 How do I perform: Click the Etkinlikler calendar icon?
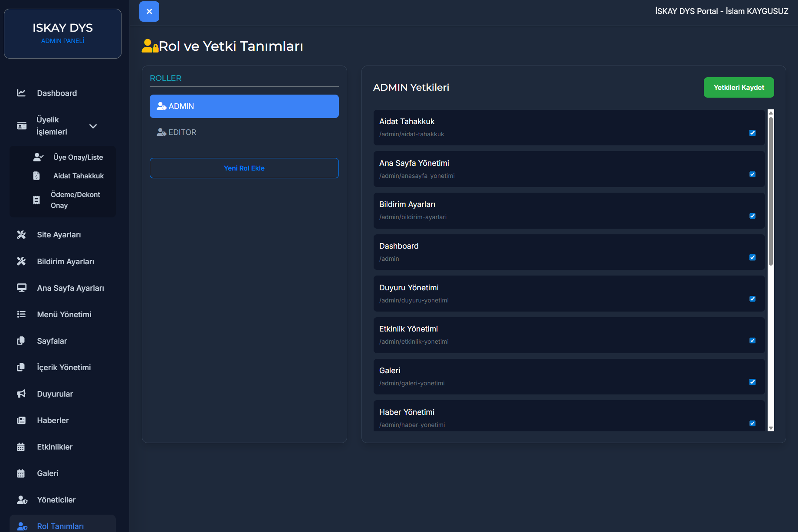tap(21, 447)
